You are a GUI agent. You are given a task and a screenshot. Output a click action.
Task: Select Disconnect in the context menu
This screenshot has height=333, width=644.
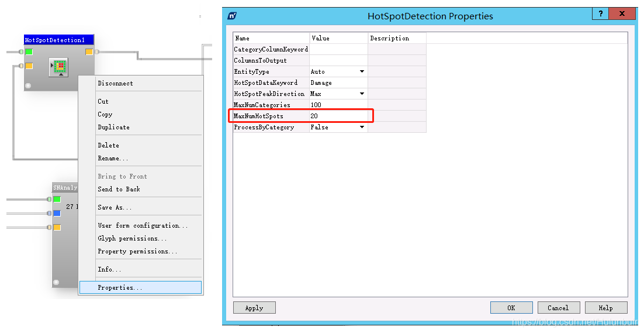click(x=115, y=84)
